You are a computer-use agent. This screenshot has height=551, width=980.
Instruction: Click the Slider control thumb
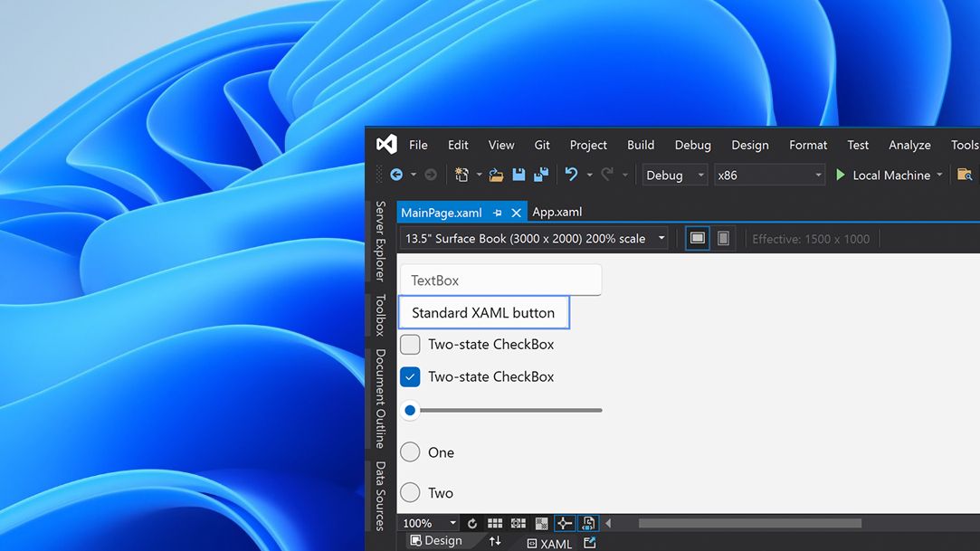pyautogui.click(x=409, y=410)
